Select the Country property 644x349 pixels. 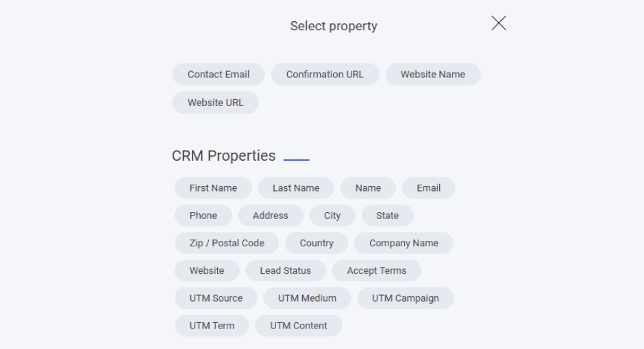tap(317, 243)
